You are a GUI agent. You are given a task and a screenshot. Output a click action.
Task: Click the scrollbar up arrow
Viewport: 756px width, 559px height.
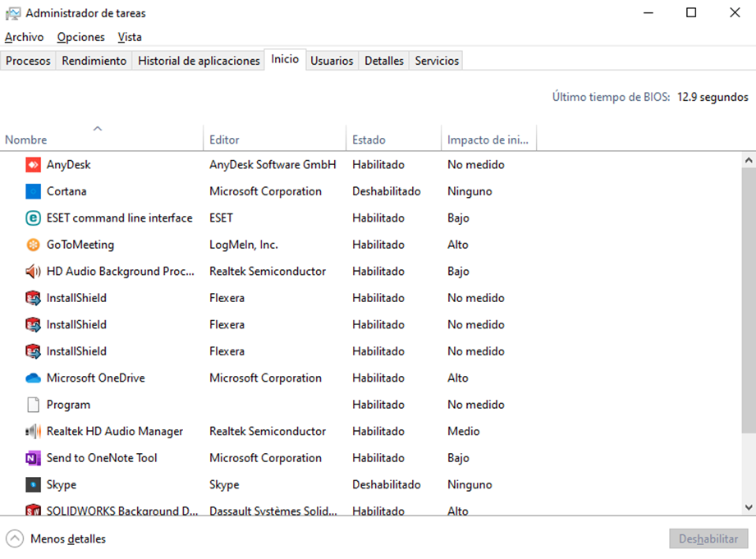[749, 160]
